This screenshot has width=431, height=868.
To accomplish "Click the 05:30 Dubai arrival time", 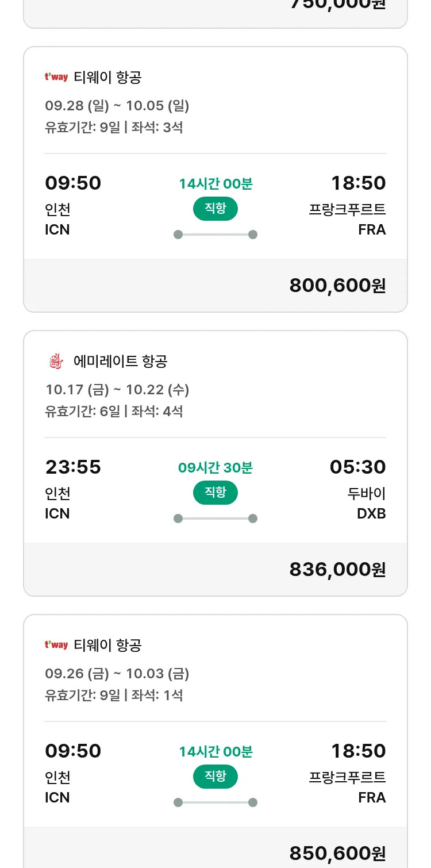I will pyautogui.click(x=357, y=467).
